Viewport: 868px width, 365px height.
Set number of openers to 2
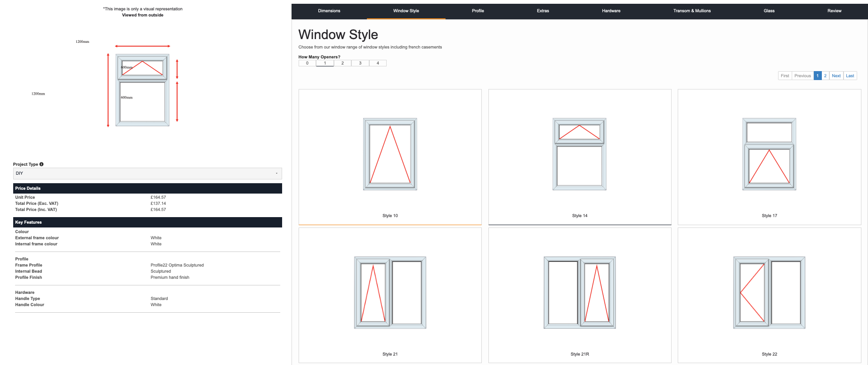342,63
